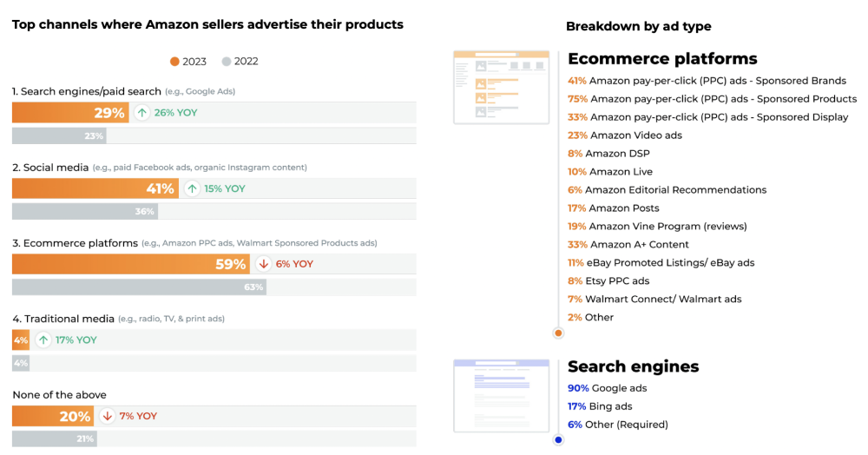Viewport: 868px width, 455px height.
Task: Select the gray 2022 legend dot
Action: click(x=227, y=62)
